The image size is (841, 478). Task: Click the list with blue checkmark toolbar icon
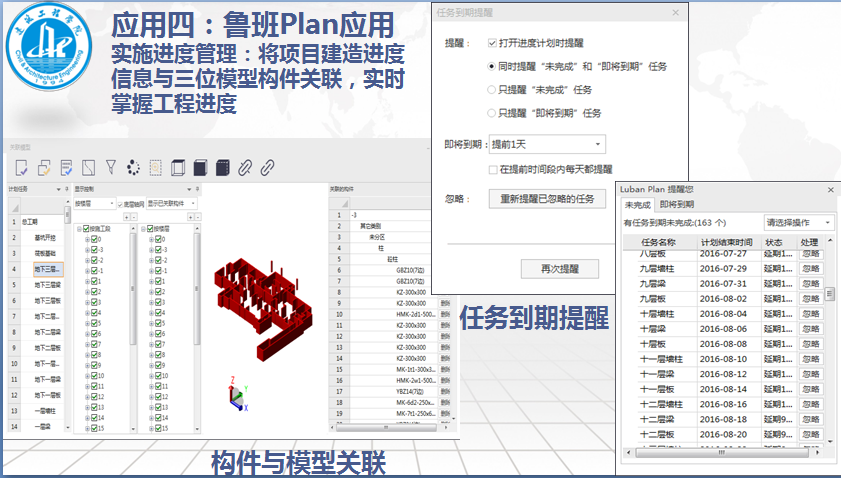coord(67,168)
